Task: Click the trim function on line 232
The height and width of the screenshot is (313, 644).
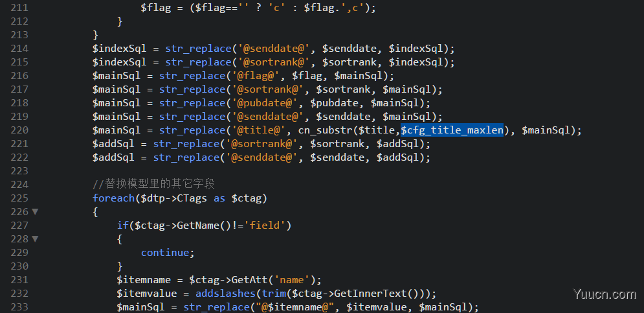Action: (274, 294)
